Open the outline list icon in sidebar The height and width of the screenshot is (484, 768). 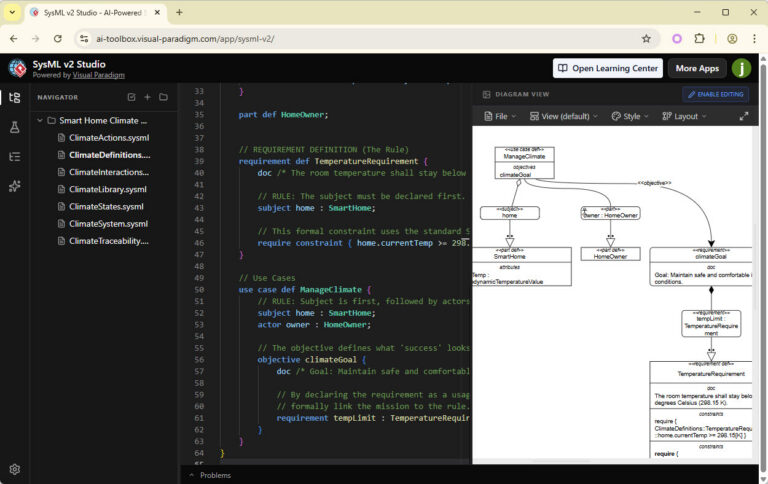click(15, 157)
